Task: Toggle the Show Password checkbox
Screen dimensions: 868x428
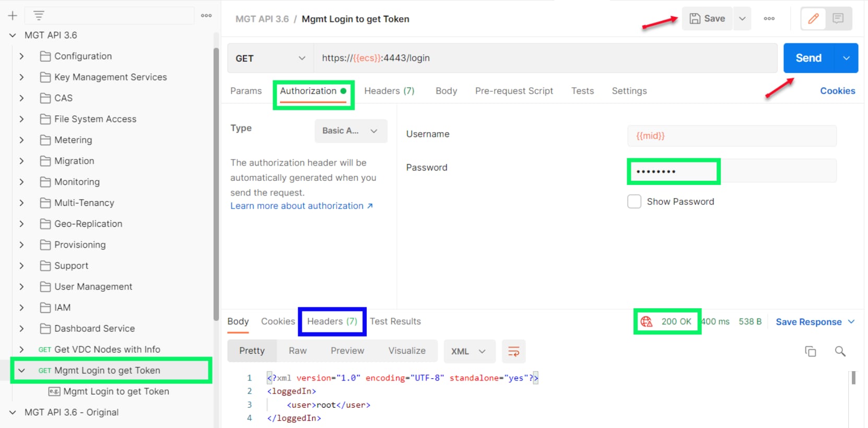Action: (x=634, y=202)
